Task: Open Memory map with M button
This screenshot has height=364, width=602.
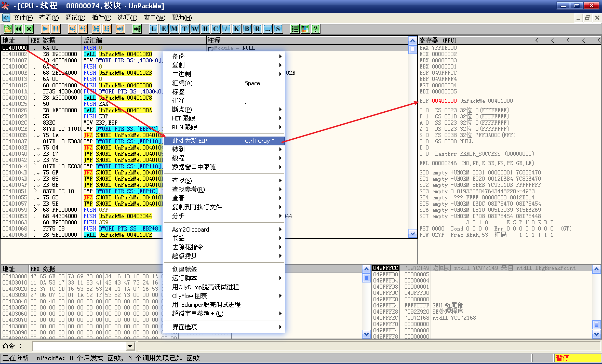Action: pyautogui.click(x=174, y=29)
